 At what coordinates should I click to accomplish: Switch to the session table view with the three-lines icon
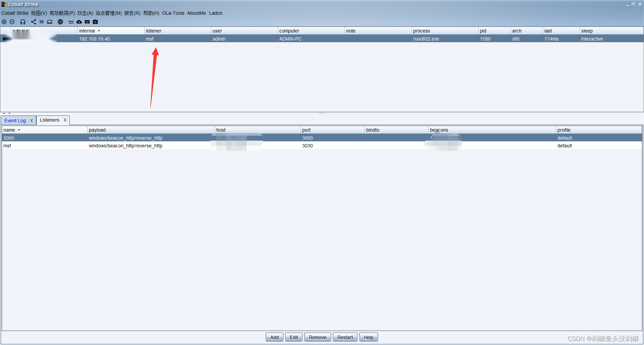[42, 22]
